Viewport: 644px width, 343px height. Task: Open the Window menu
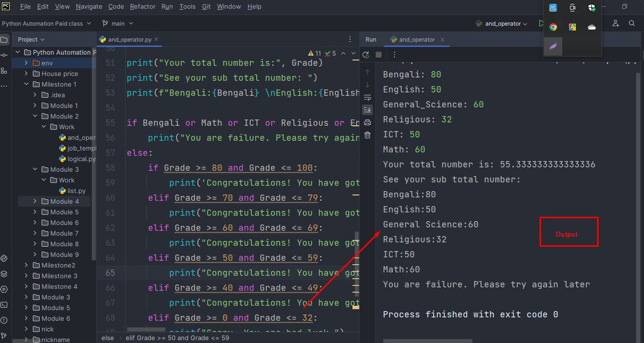click(229, 6)
